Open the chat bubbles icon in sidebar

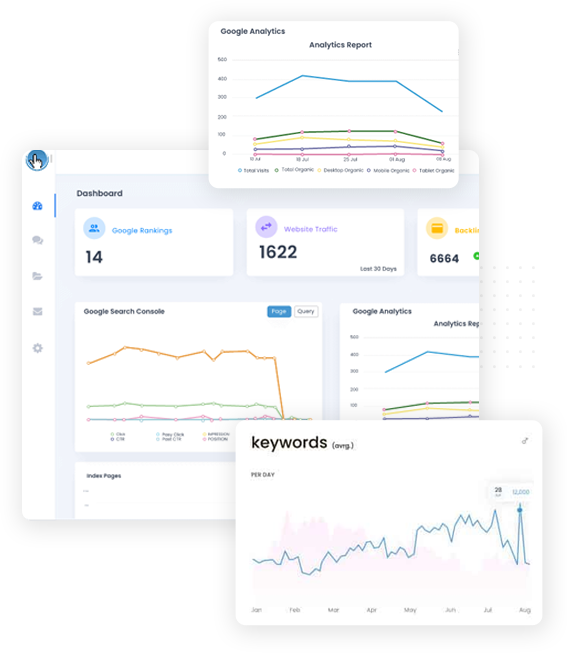pyautogui.click(x=37, y=240)
